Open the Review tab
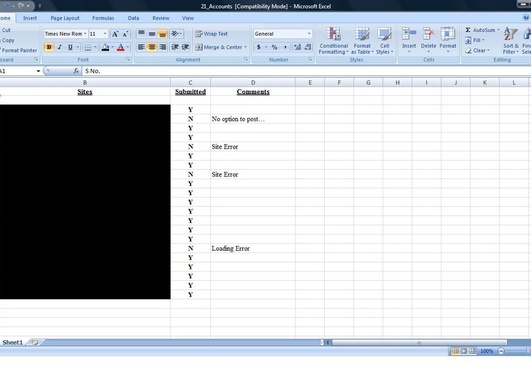 coord(161,18)
